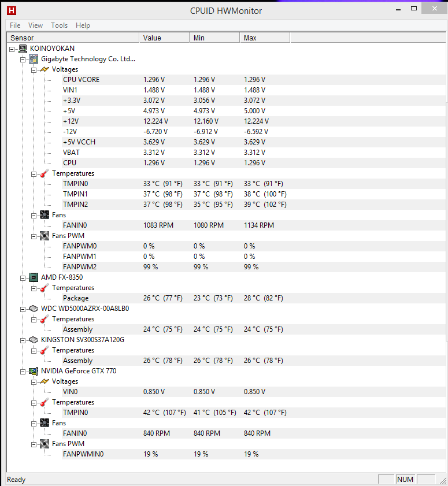Click the AMD FX-8350 Temperatures thermometer icon

coord(45,288)
